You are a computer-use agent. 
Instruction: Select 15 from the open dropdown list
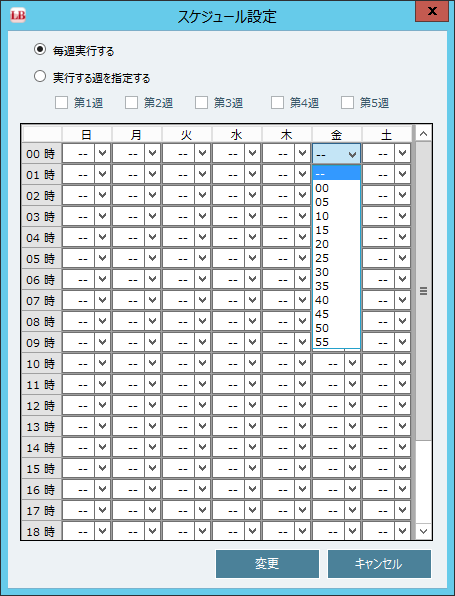(336, 230)
